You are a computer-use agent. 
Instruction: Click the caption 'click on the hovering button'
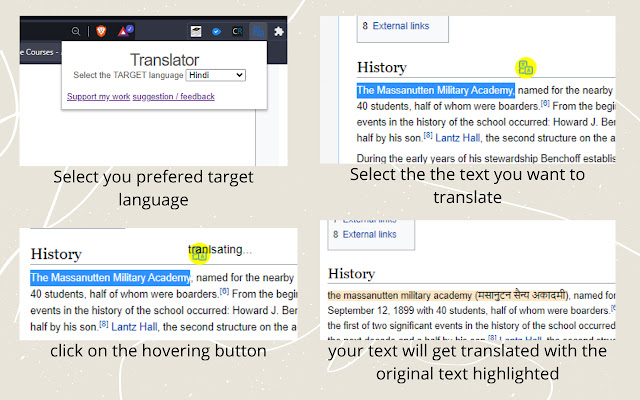coord(158,351)
